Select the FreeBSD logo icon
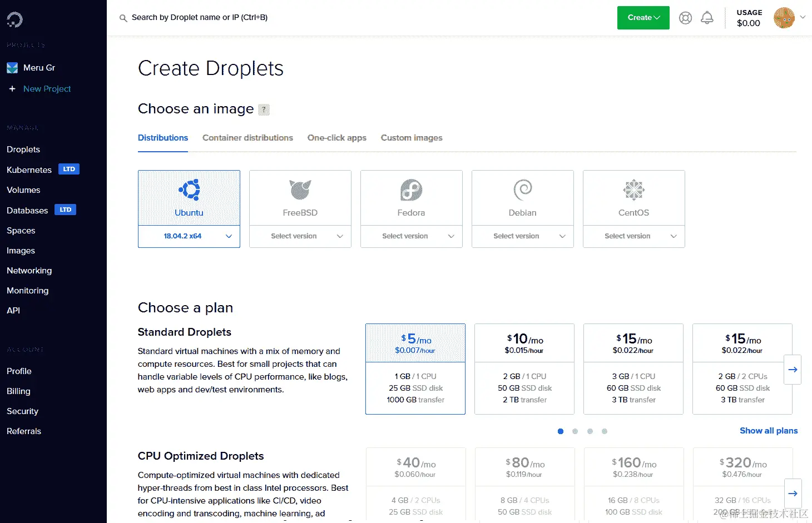The width and height of the screenshot is (812, 523). tap(300, 190)
